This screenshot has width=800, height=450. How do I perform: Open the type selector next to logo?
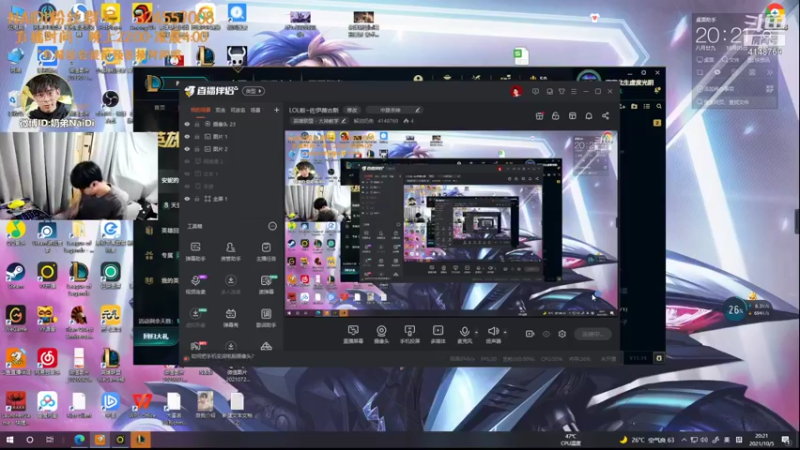[x=254, y=91]
